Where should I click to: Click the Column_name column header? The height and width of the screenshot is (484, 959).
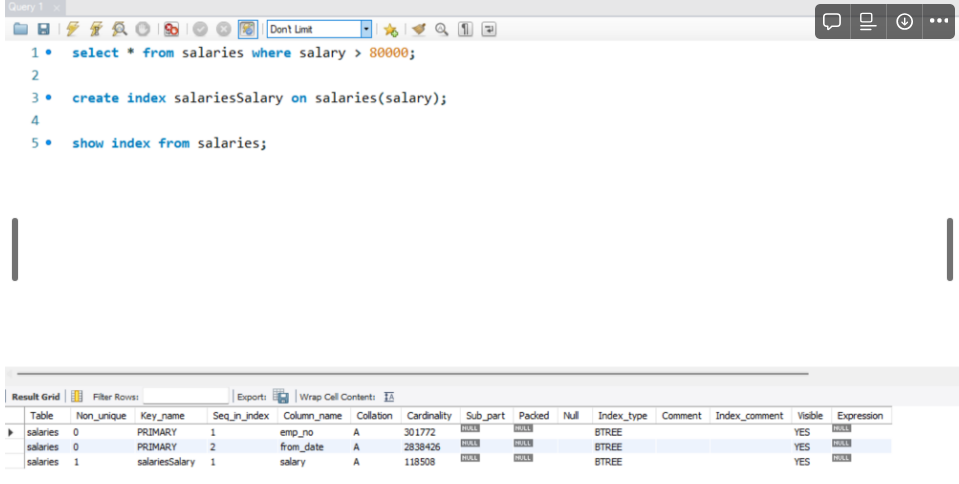tap(314, 415)
